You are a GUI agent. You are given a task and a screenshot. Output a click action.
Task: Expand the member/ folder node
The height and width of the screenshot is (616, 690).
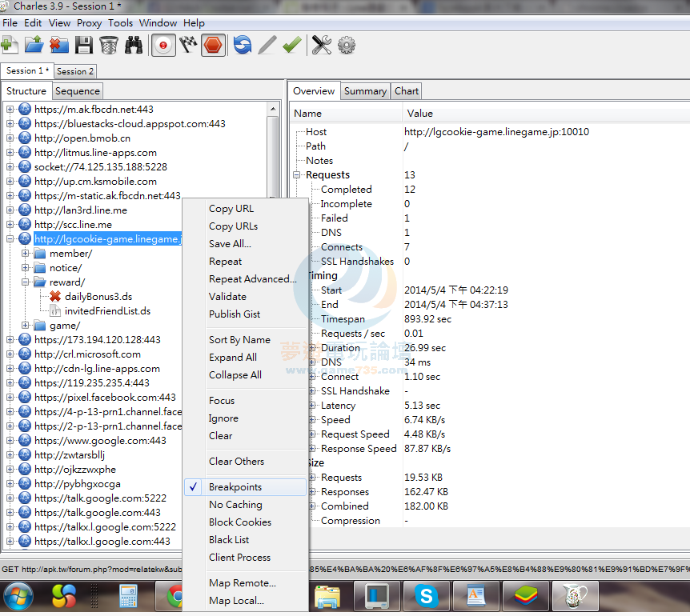(26, 254)
